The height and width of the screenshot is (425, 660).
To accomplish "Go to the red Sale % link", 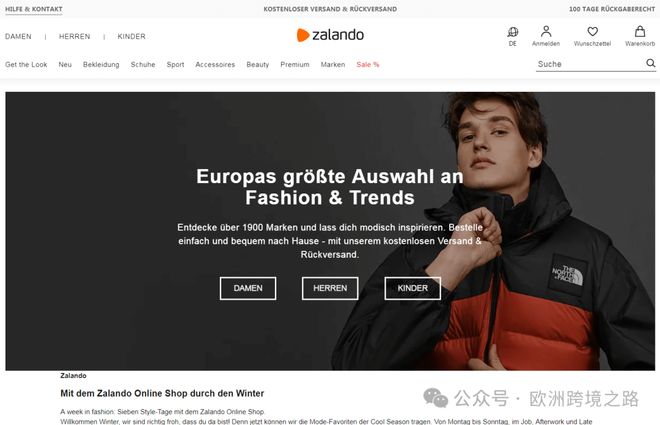I will [367, 64].
